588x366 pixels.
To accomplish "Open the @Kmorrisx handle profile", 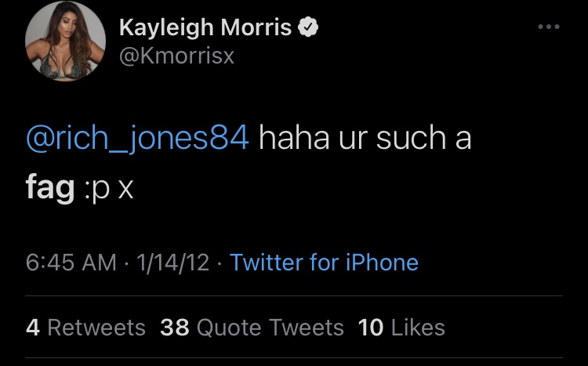I will (x=176, y=56).
